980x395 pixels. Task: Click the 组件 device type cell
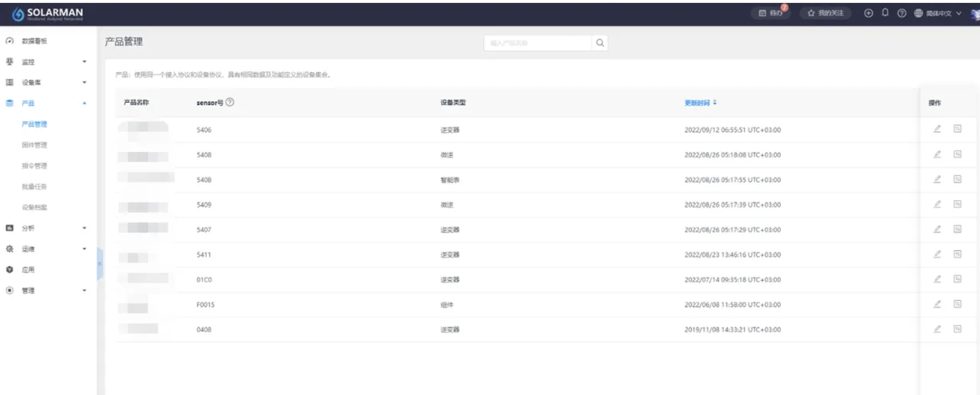[447, 305]
